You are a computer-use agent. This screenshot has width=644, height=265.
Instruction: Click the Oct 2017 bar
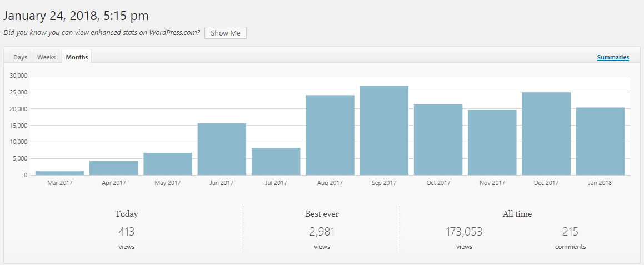[x=438, y=139]
